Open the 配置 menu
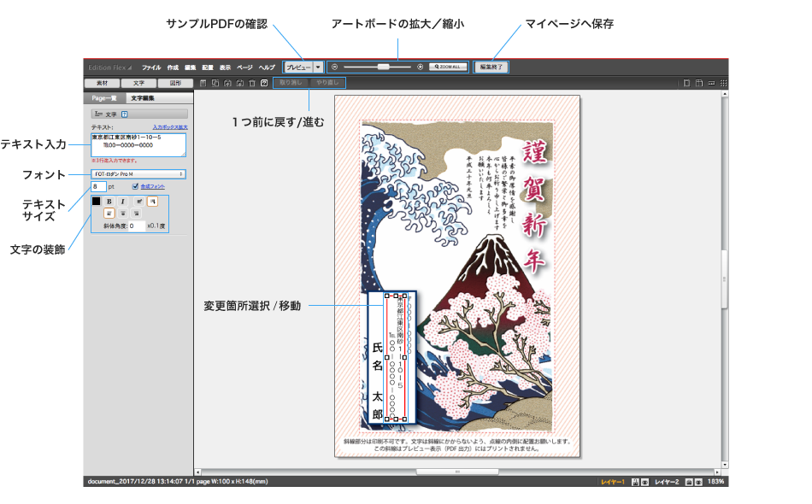 click(208, 67)
